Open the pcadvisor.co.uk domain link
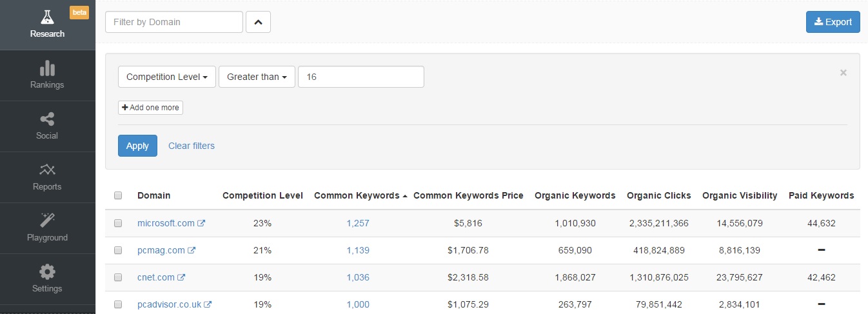The image size is (868, 314). pos(169,304)
